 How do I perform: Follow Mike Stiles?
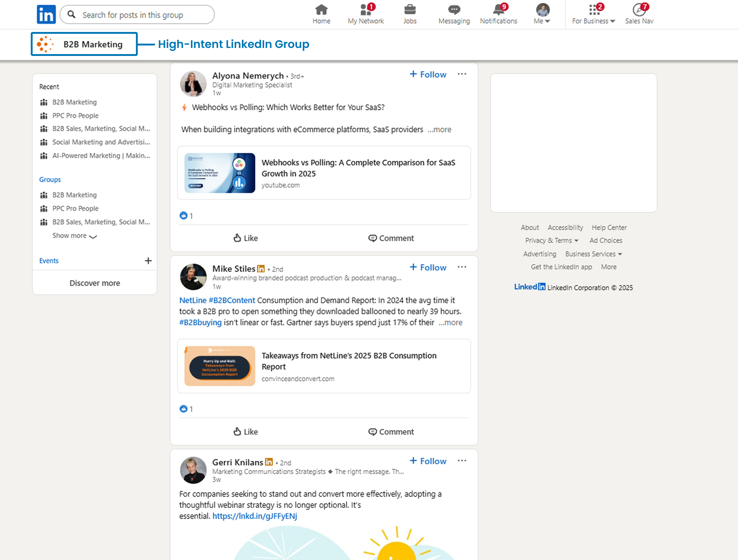[428, 267]
